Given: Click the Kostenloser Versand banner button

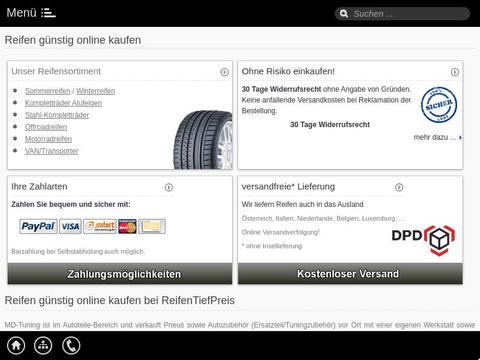Looking at the screenshot, I should tap(350, 274).
